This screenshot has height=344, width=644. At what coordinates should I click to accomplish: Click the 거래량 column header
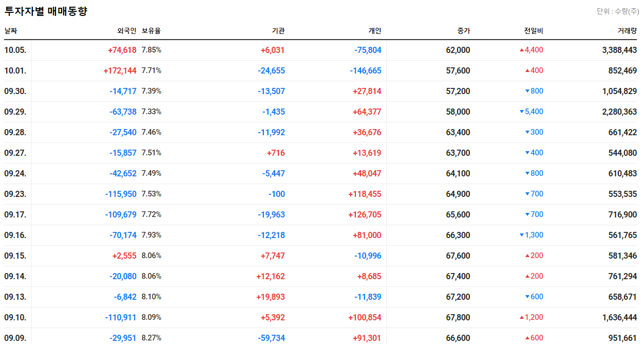point(628,31)
